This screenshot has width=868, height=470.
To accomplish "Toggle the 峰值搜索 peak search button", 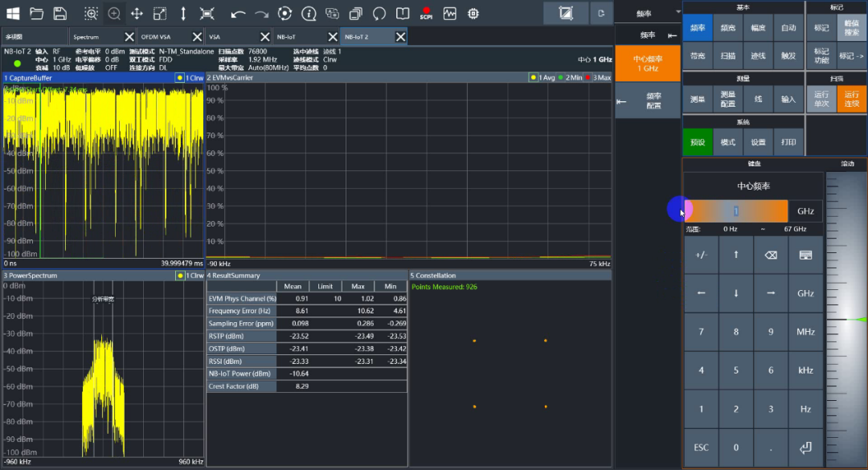I will click(851, 27).
